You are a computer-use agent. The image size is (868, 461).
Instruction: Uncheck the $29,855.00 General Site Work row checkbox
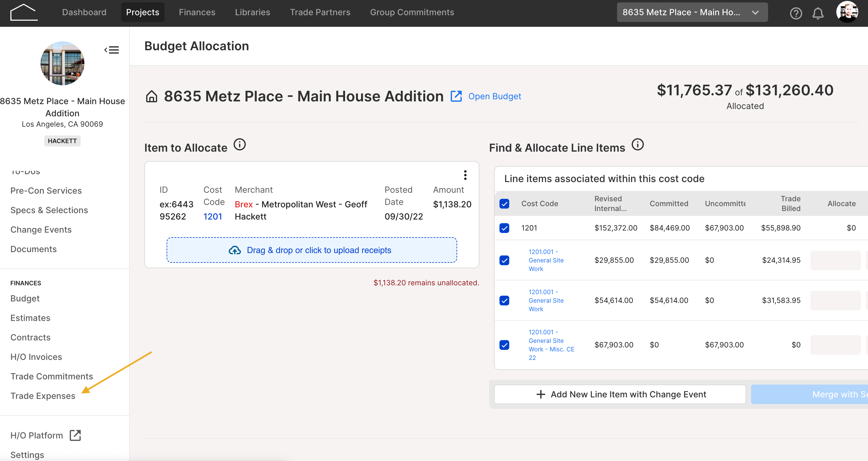(504, 260)
